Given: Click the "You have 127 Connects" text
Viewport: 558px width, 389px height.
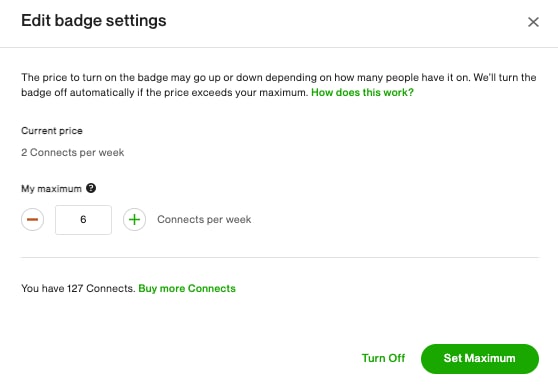Looking at the screenshot, I should pyautogui.click(x=78, y=288).
